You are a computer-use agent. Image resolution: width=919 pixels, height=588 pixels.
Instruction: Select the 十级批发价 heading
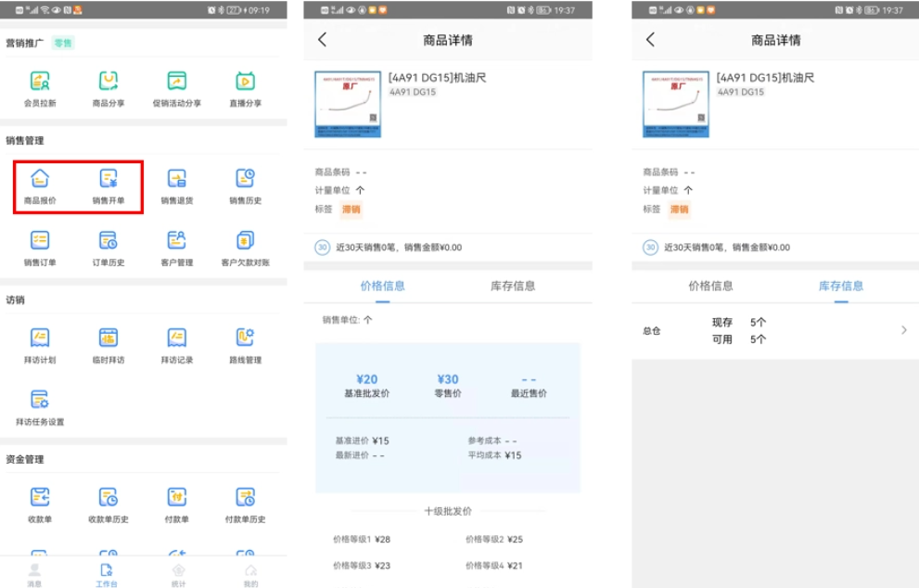point(448,511)
